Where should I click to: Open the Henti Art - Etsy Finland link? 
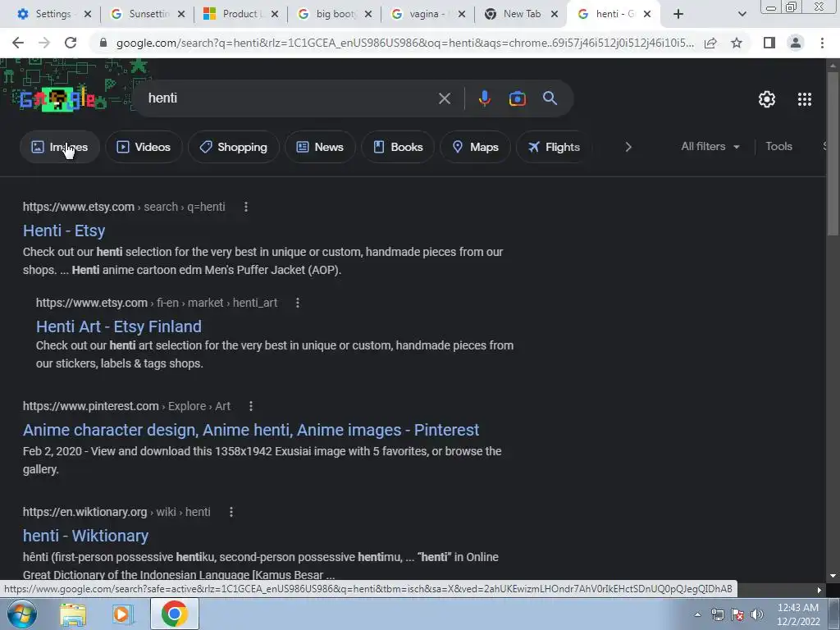coord(119,326)
